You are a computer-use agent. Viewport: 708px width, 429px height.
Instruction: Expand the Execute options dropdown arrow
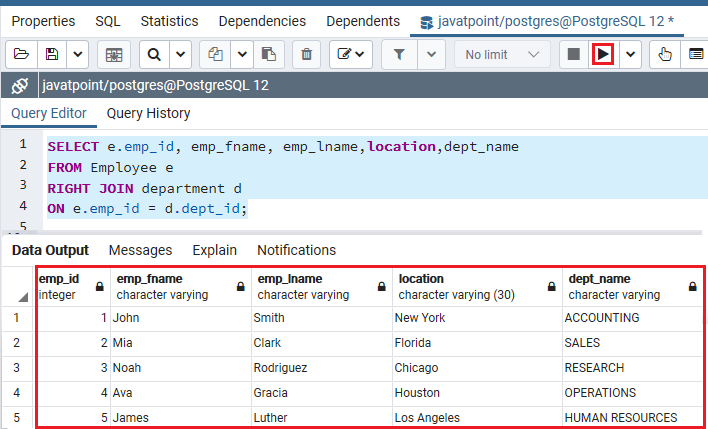pyautogui.click(x=630, y=55)
